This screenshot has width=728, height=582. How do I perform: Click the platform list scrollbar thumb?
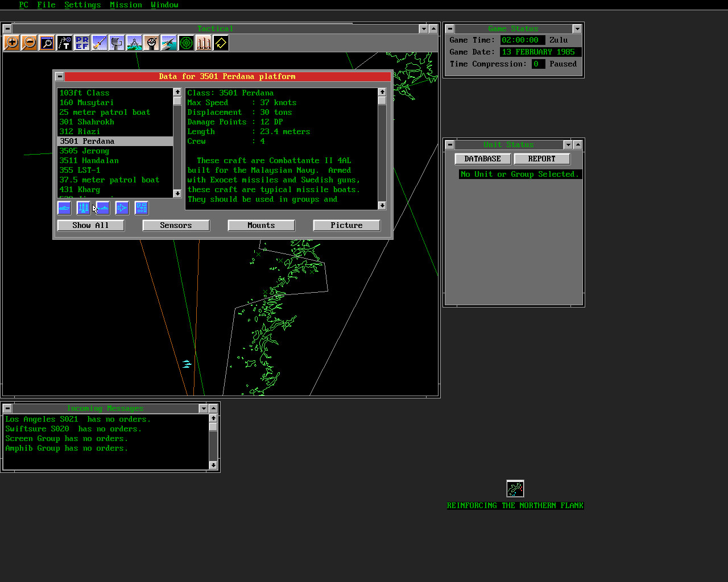pyautogui.click(x=177, y=101)
